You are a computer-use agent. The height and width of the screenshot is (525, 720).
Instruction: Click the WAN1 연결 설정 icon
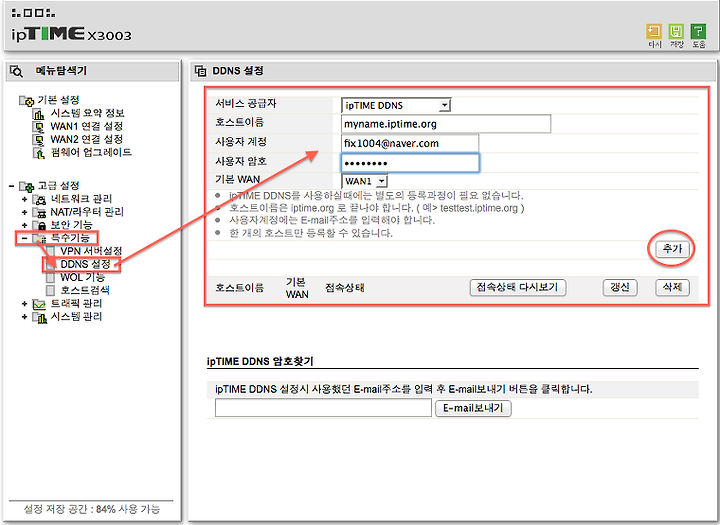click(39, 126)
